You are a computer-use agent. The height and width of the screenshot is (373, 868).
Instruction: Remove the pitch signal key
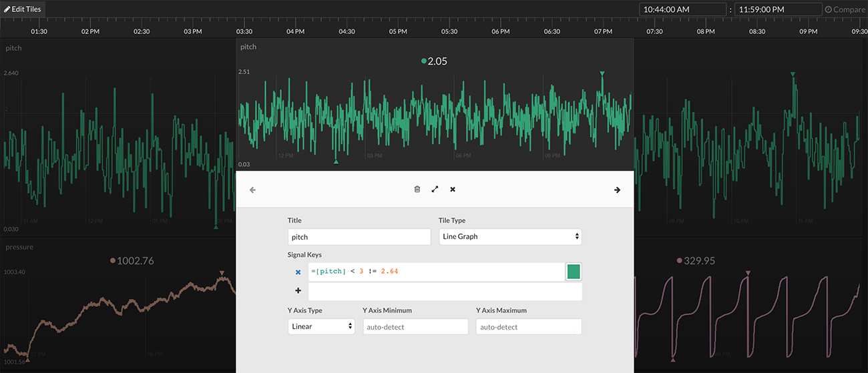click(x=298, y=272)
